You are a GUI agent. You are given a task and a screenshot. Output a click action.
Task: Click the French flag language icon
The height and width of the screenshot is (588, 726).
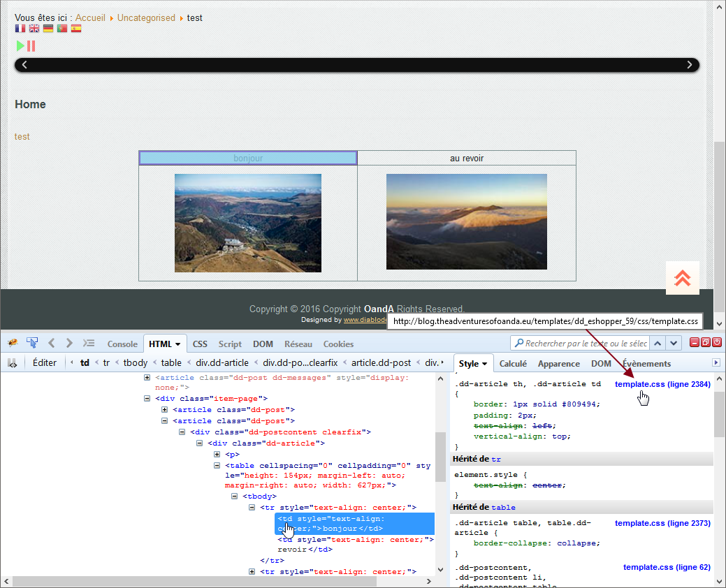20,29
